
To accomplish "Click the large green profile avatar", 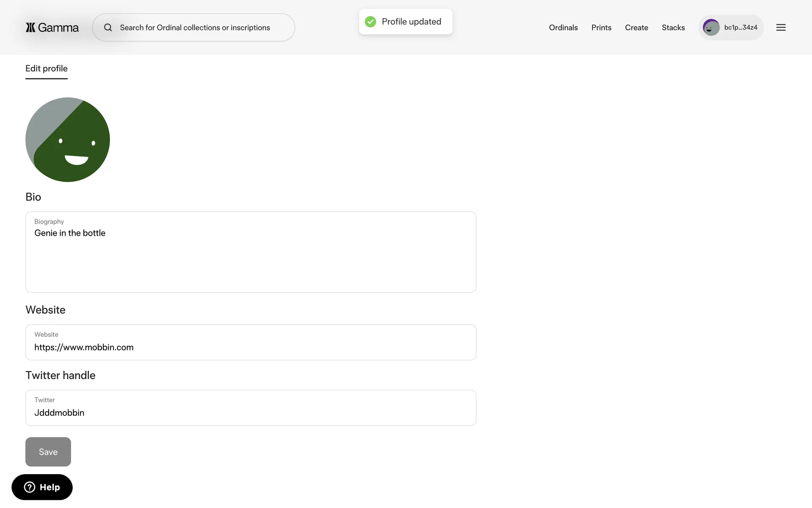I will tap(68, 140).
